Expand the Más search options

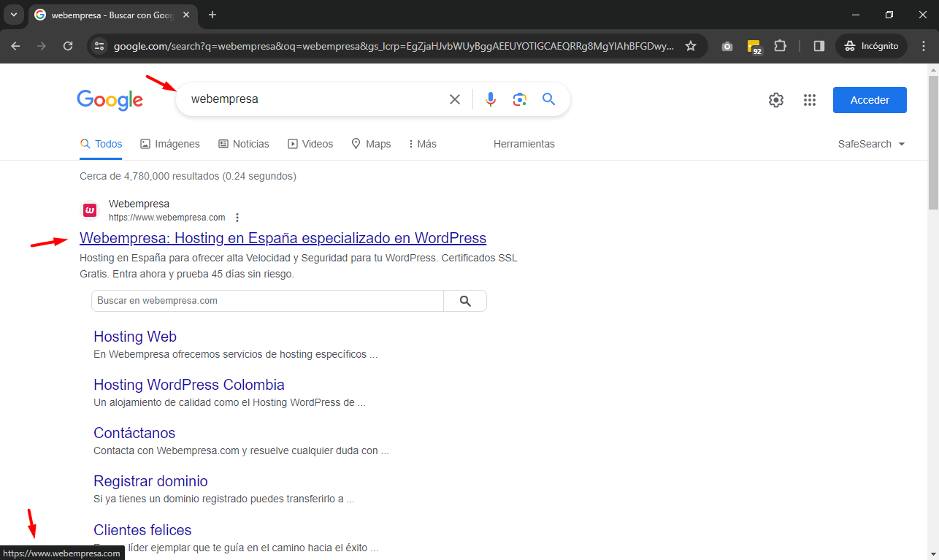point(422,144)
